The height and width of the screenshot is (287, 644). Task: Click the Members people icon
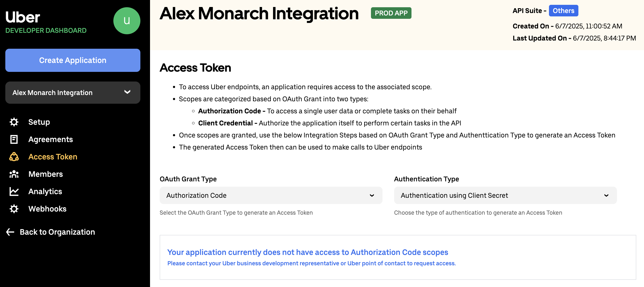pyautogui.click(x=14, y=174)
